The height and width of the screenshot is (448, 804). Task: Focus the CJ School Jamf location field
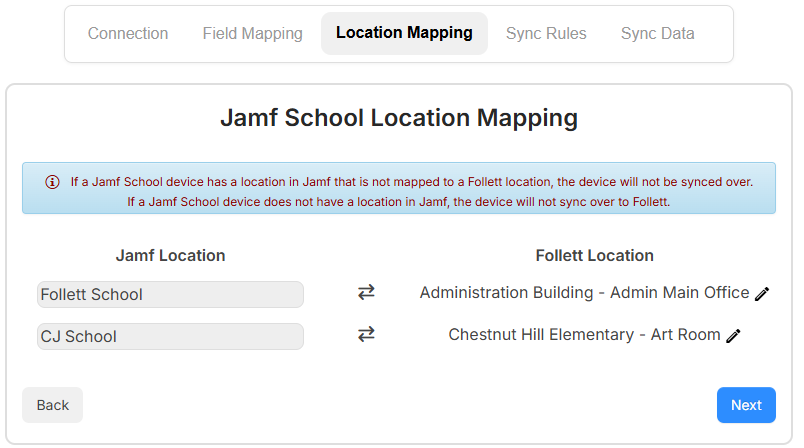pyautogui.click(x=170, y=336)
